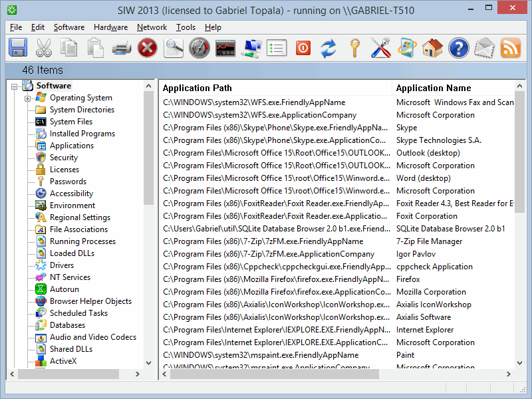Click the tree panel's scroll down arrow

(x=149, y=362)
